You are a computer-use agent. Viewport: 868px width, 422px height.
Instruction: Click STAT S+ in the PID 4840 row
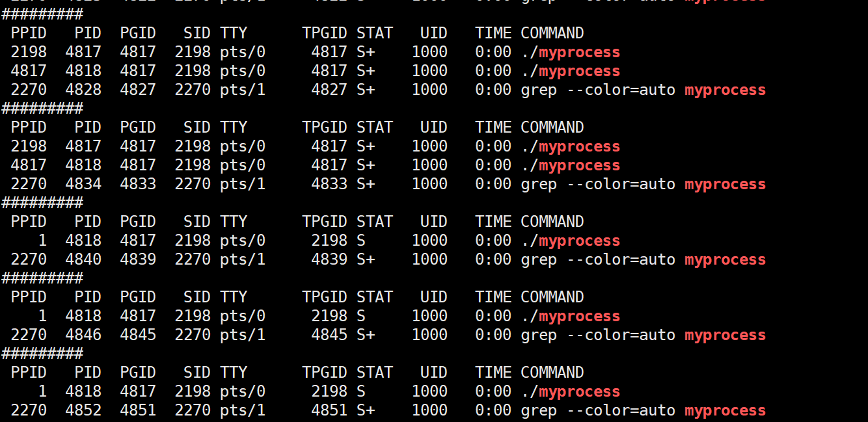click(x=366, y=259)
